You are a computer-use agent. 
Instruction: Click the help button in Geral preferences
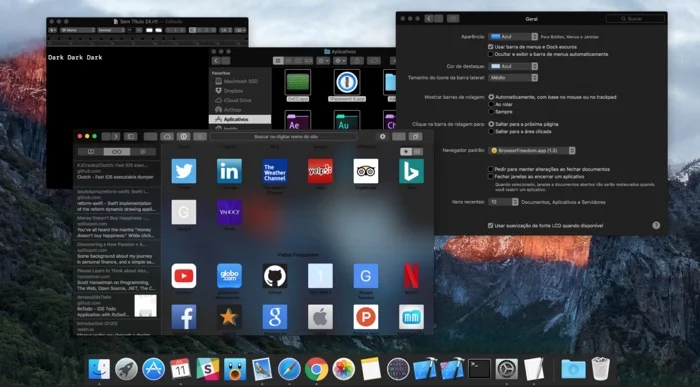coord(656,225)
